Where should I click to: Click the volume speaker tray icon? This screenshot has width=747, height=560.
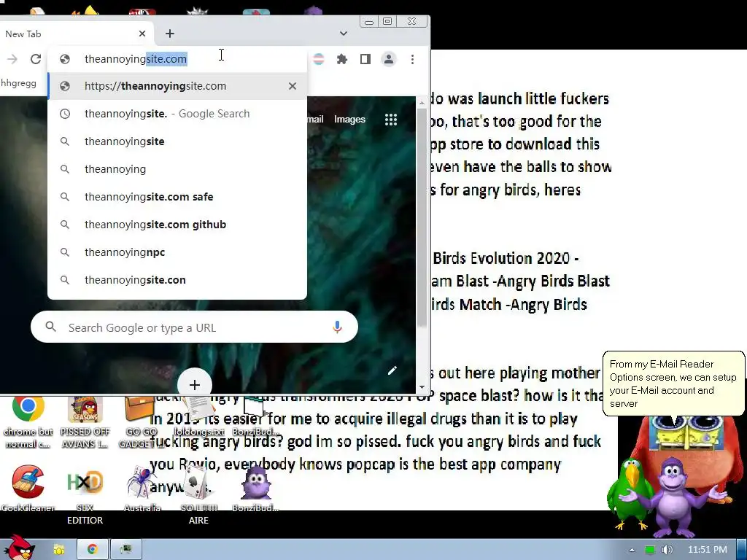click(667, 550)
